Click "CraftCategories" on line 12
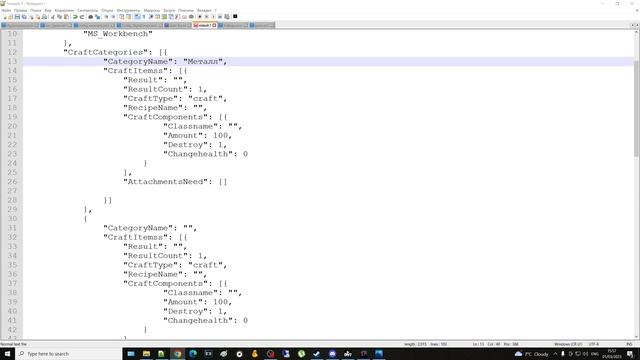 click(105, 52)
